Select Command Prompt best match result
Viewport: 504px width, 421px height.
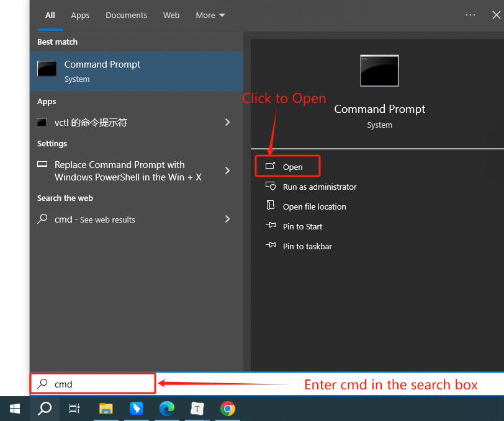(137, 71)
